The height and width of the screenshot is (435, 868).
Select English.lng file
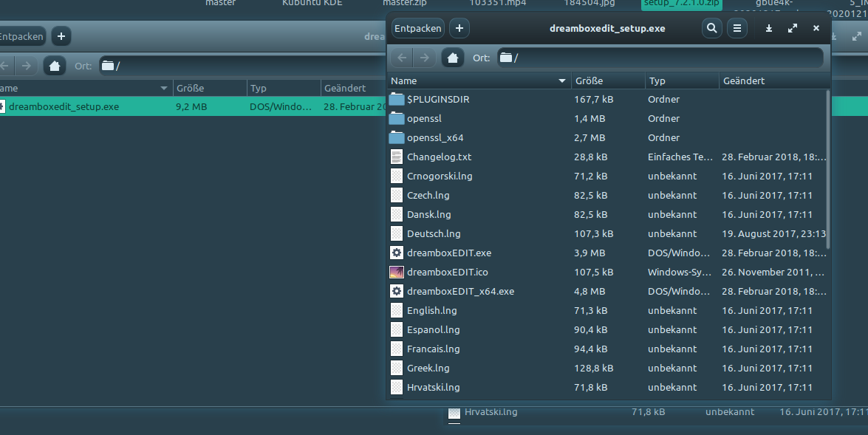click(x=606, y=310)
